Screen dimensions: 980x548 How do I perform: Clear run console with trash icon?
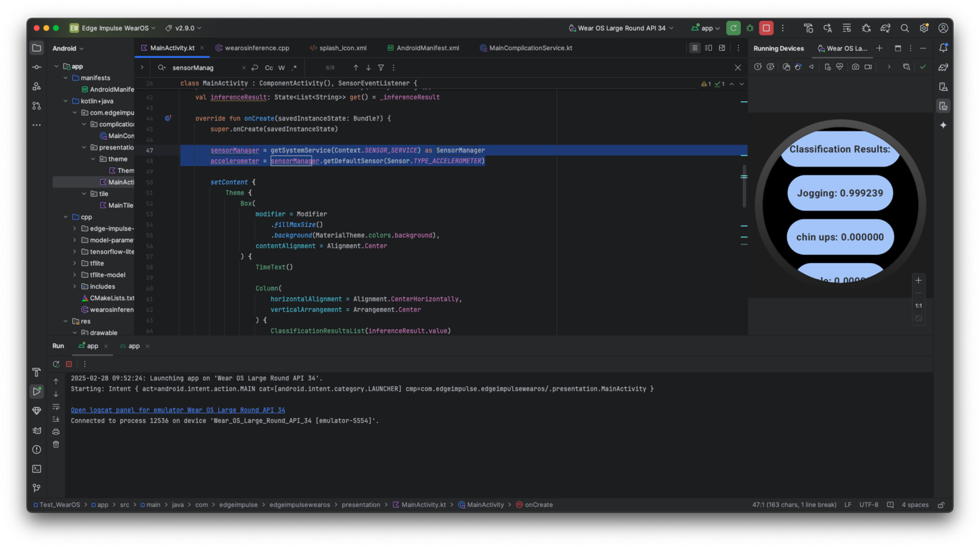[x=56, y=444]
